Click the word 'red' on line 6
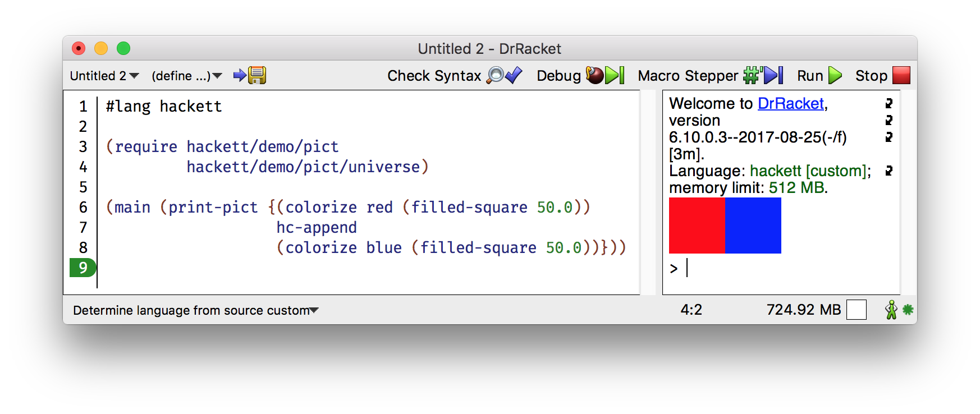 click(379, 208)
